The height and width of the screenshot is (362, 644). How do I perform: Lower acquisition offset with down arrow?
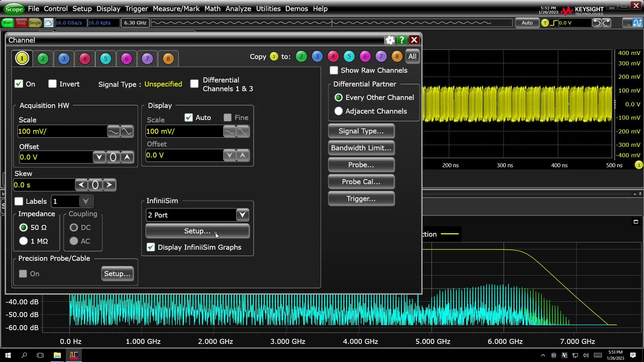[99, 157]
